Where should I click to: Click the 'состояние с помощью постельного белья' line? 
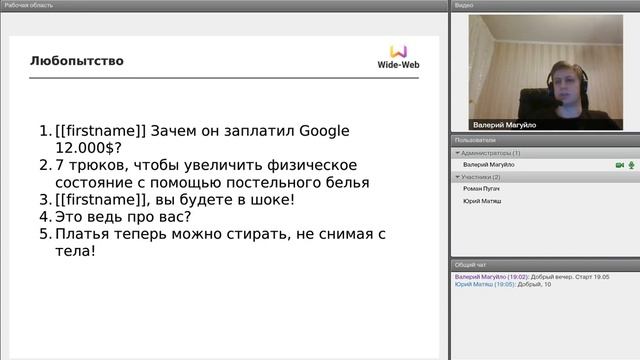coord(212,182)
